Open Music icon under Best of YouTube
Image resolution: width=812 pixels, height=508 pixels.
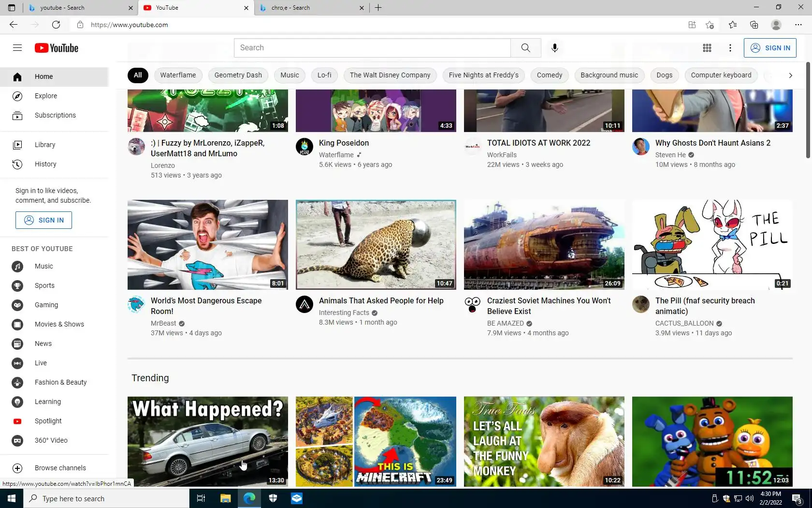click(17, 266)
